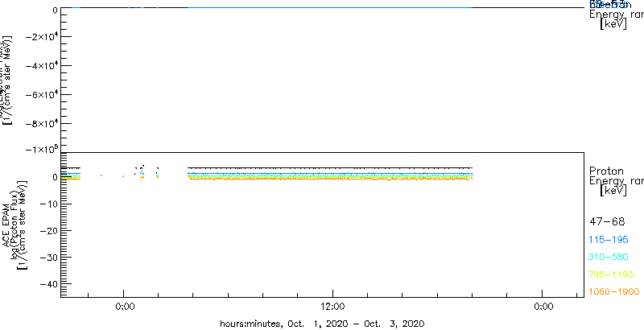
Task: Click the -8×10⁴ y-axis tick label
Action: click(x=40, y=123)
